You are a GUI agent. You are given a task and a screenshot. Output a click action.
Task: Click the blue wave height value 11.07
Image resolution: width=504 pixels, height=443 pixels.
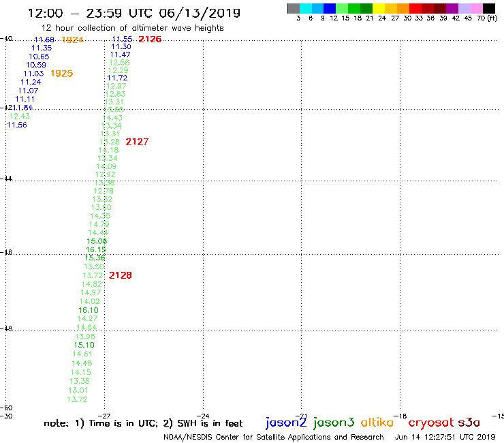point(29,91)
